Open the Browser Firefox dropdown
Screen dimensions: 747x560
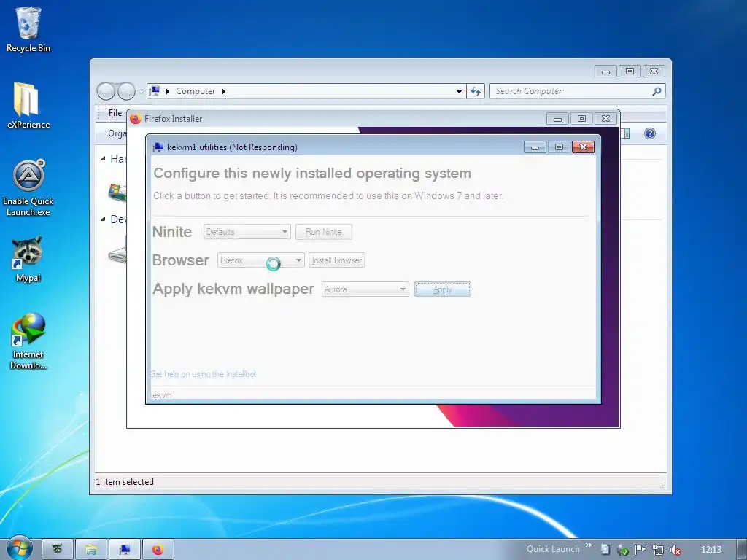[x=260, y=260]
